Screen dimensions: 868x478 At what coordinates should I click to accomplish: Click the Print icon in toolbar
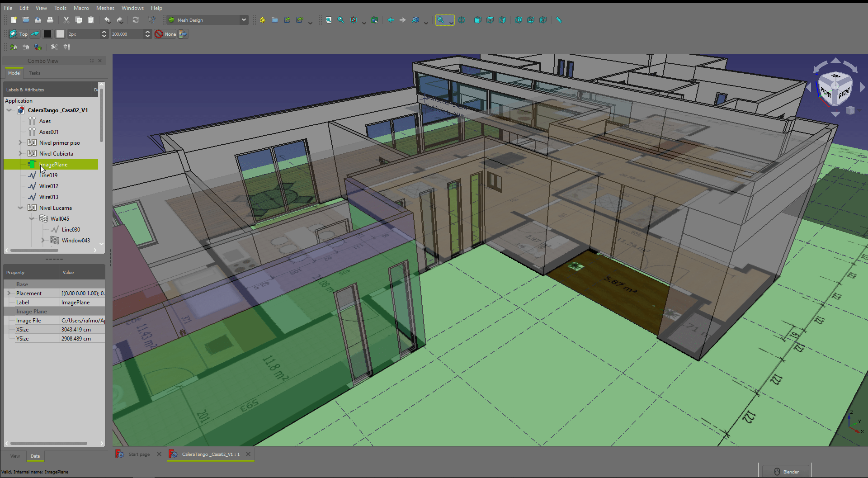coord(50,20)
